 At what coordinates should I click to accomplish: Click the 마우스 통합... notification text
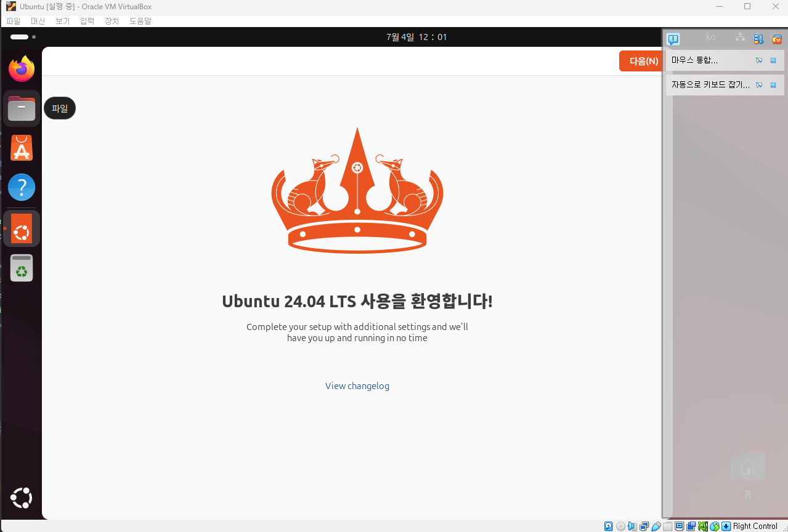(694, 60)
